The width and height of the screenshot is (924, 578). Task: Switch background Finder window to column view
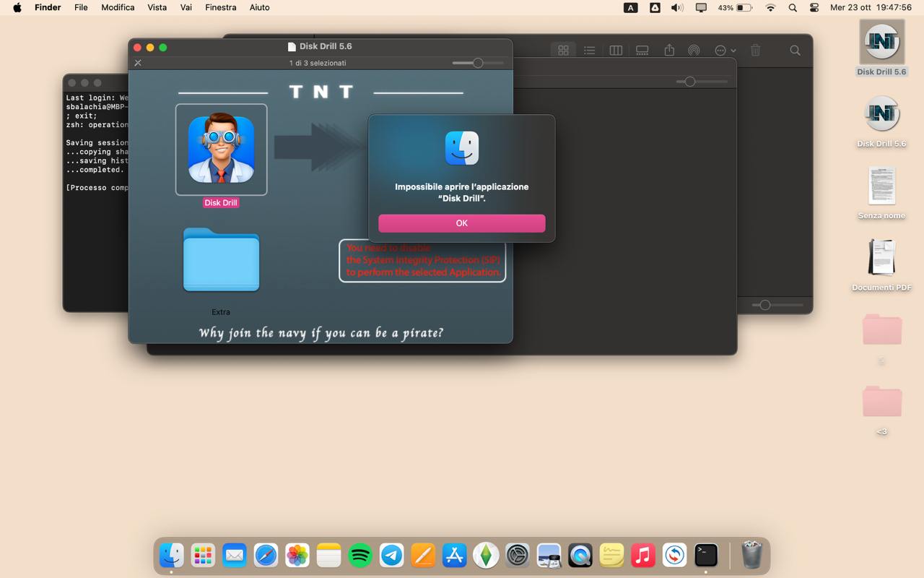[616, 51]
